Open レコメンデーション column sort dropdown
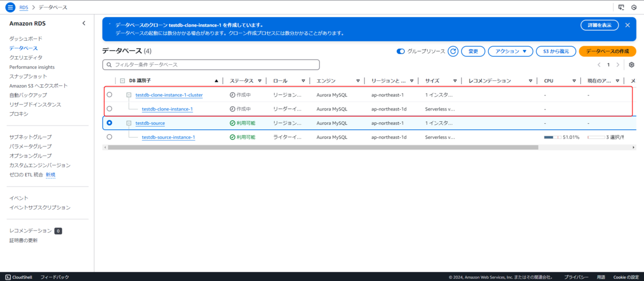The width and height of the screenshot is (644, 281). 530,81
